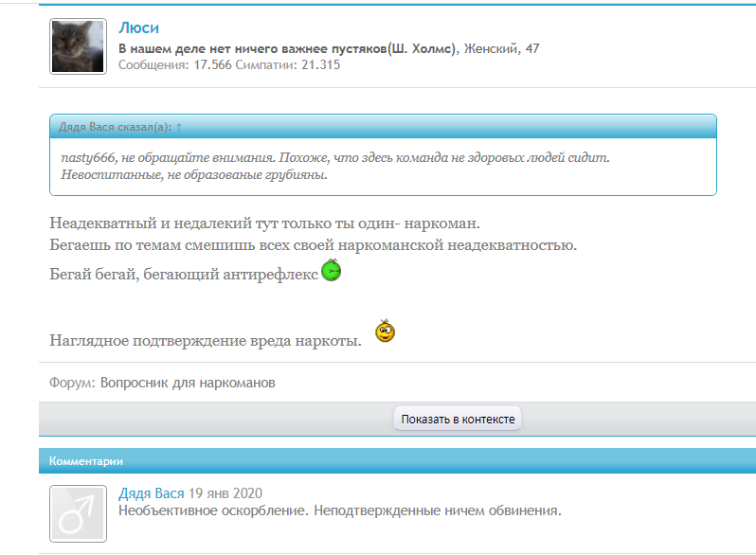Click the Симпатии count 21.315

click(320, 64)
